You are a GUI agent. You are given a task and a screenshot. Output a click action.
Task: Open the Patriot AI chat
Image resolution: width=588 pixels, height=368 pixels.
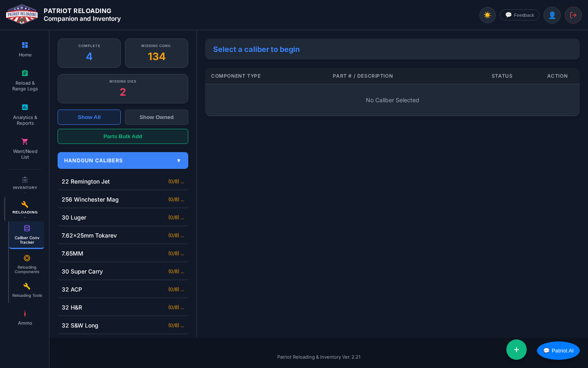point(558,350)
